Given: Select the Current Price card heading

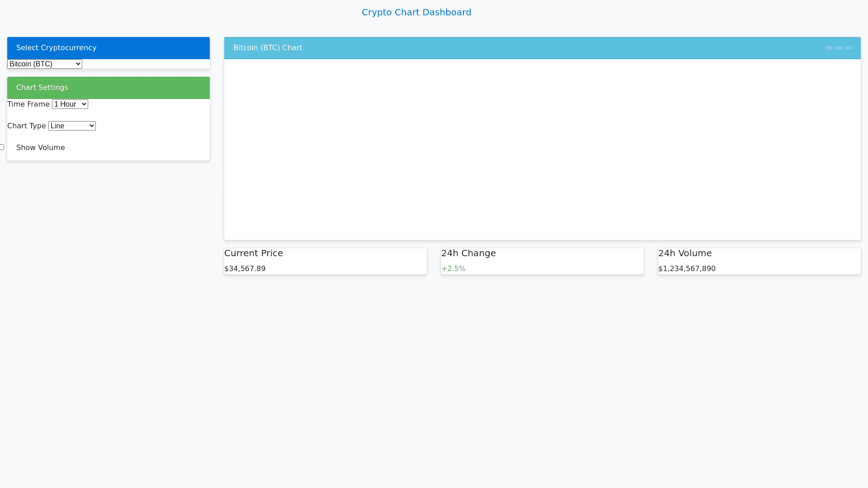Looking at the screenshot, I should tap(253, 253).
